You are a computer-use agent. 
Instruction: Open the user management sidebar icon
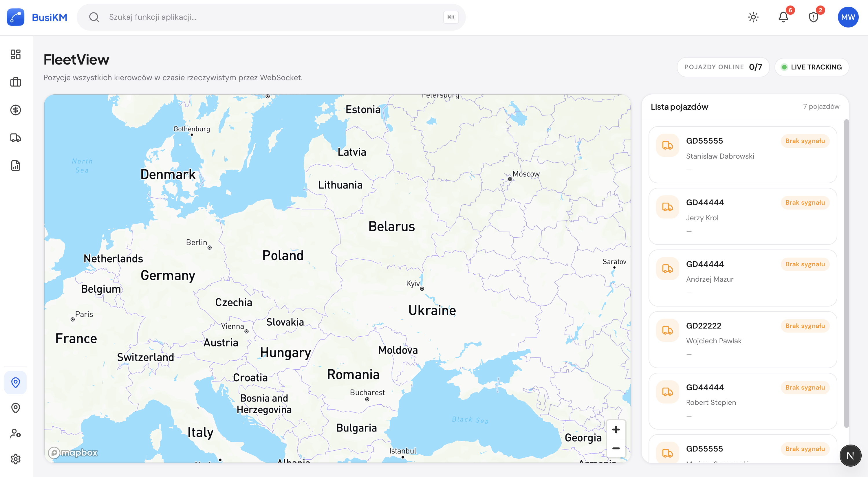click(16, 433)
